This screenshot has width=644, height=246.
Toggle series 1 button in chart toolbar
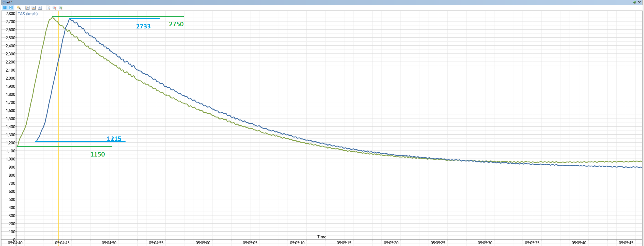tap(5, 8)
